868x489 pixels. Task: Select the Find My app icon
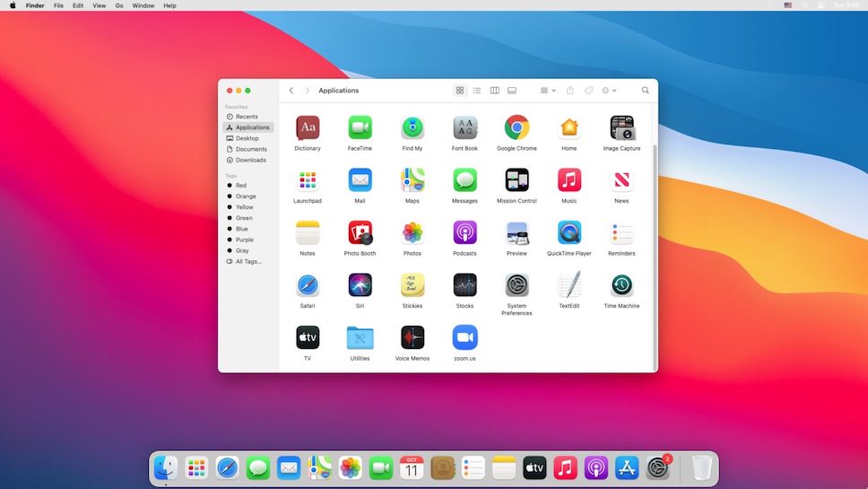[x=412, y=128]
